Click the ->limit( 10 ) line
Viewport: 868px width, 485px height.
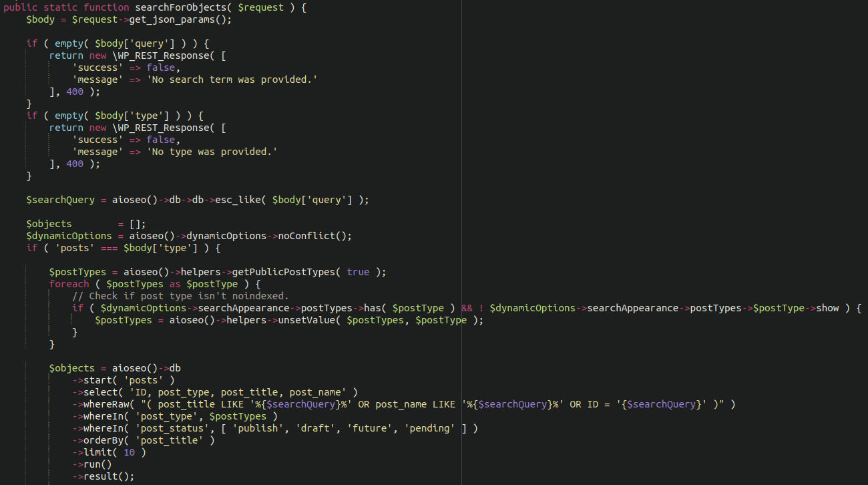coord(109,452)
